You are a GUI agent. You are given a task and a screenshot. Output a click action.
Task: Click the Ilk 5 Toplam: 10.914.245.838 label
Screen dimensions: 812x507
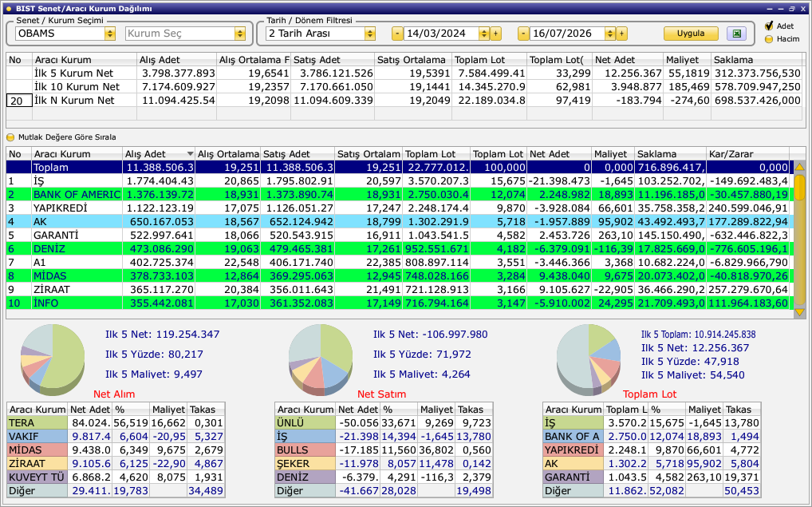click(x=698, y=335)
